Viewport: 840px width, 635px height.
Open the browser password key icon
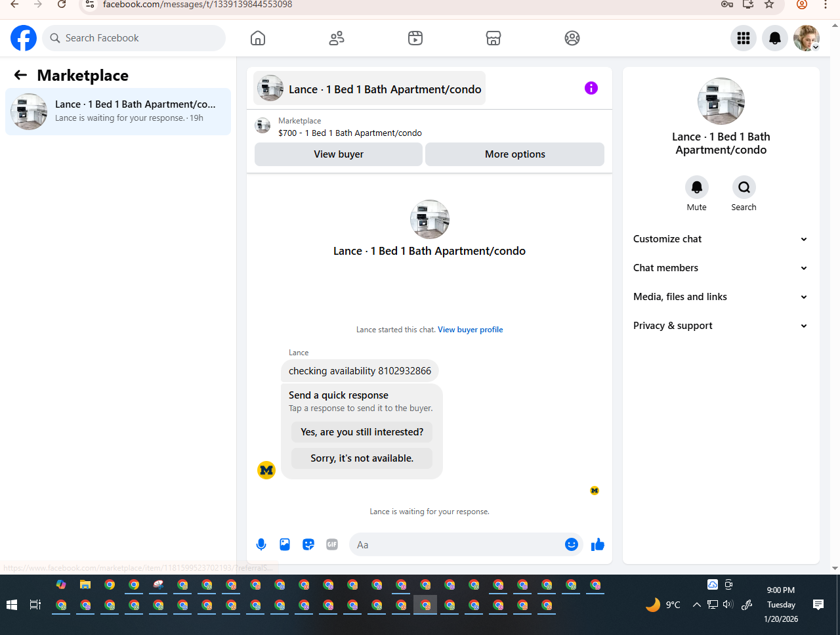point(726,5)
